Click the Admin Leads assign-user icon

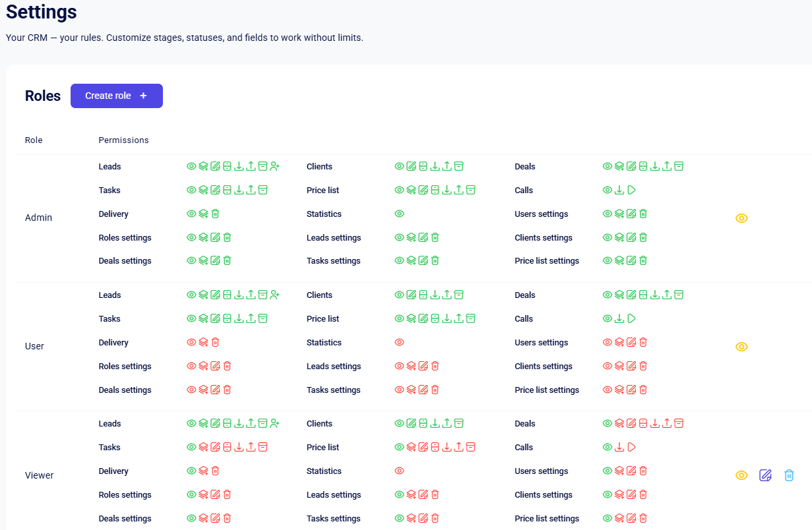pos(275,167)
